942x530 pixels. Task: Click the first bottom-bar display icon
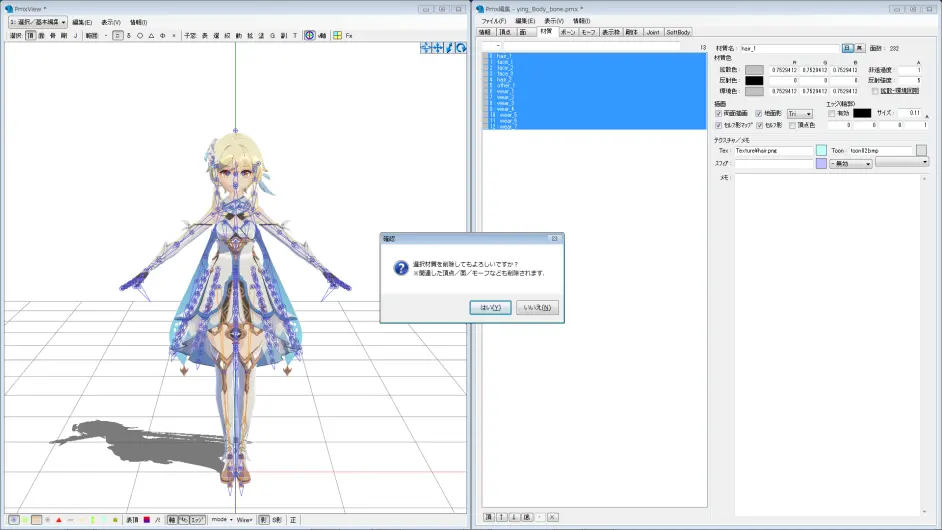tap(14, 520)
